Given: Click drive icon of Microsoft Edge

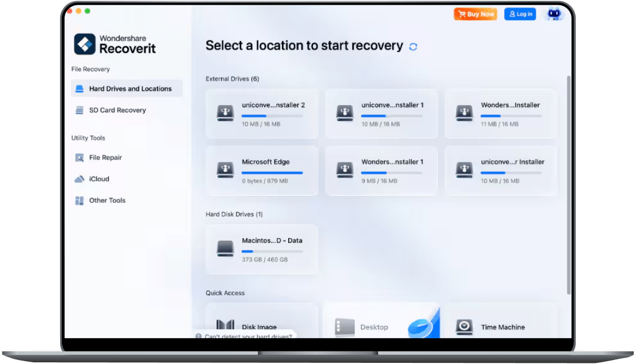Looking at the screenshot, I should (x=225, y=170).
